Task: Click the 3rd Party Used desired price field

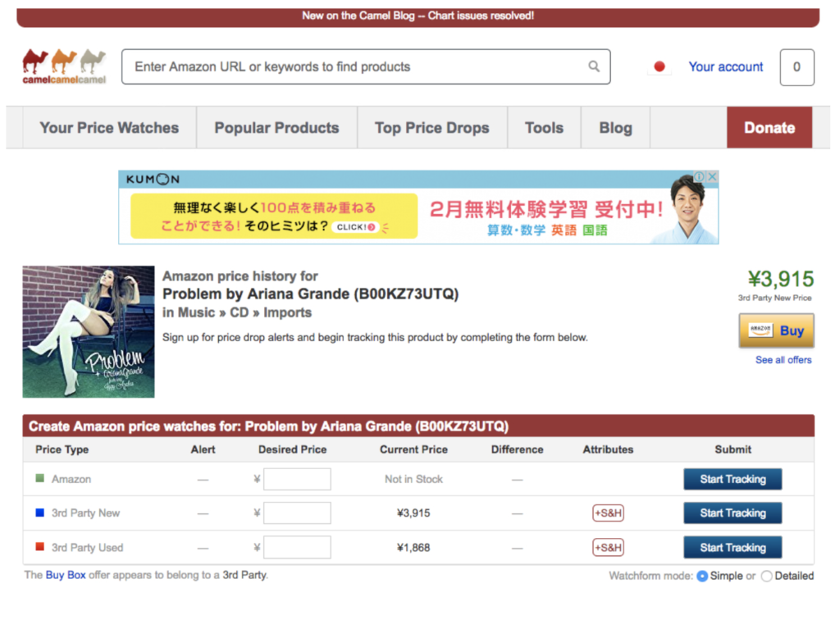Action: tap(297, 548)
